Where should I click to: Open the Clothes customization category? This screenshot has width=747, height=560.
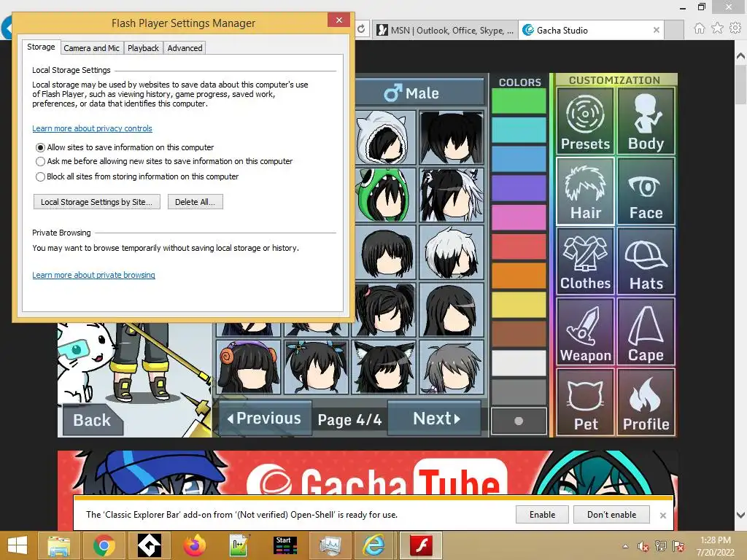tap(585, 260)
